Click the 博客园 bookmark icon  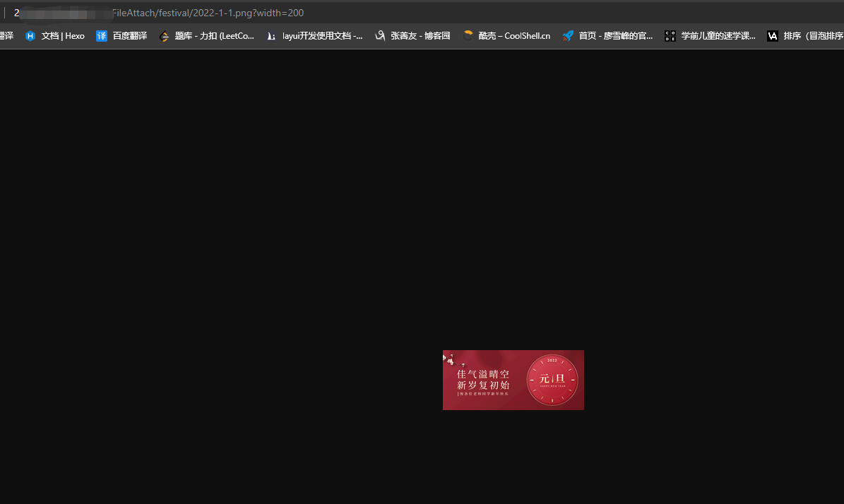(380, 35)
